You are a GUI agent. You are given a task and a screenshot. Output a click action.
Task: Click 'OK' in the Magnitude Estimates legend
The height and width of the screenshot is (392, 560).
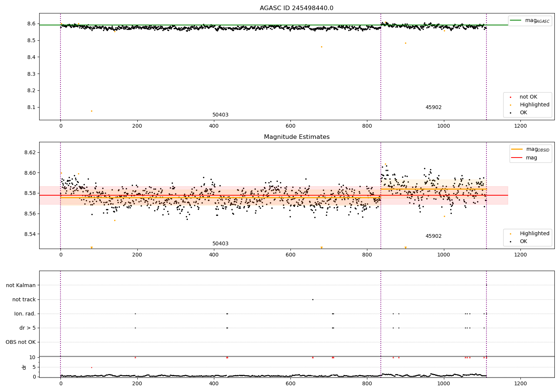click(523, 242)
